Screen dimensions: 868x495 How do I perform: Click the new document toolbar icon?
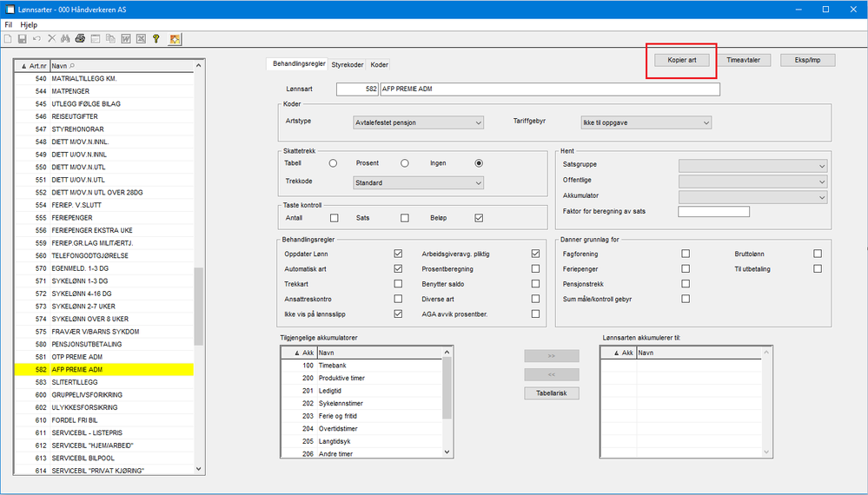point(8,39)
